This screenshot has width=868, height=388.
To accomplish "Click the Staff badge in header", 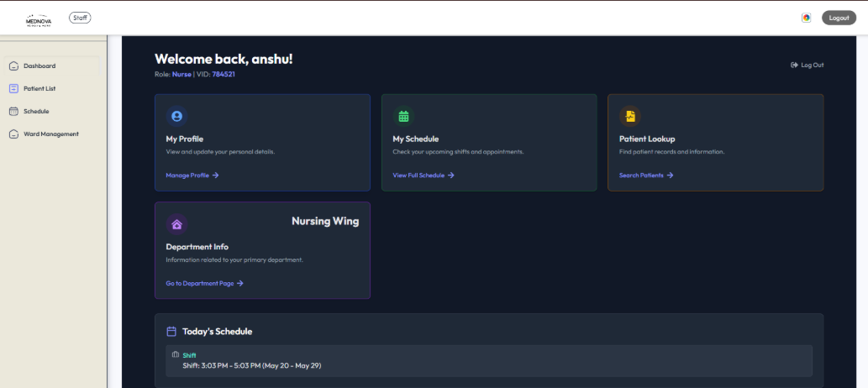I will [x=81, y=18].
